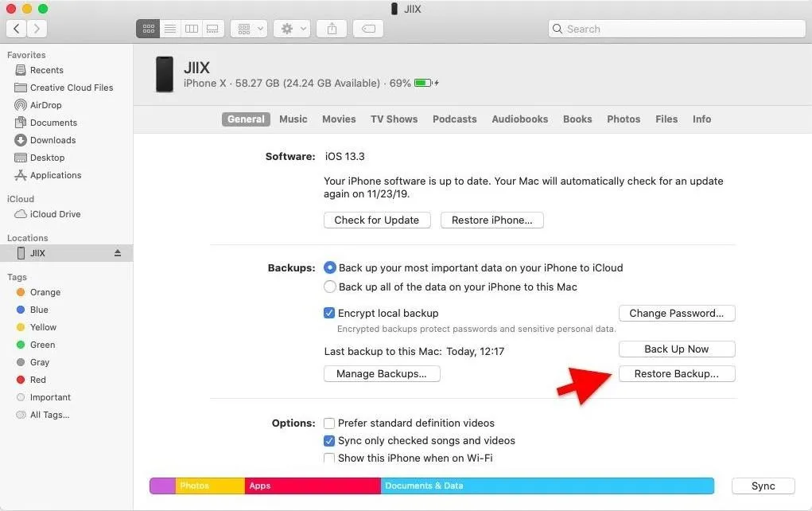
Task: Open the group-by options dropdown
Action: (x=249, y=29)
